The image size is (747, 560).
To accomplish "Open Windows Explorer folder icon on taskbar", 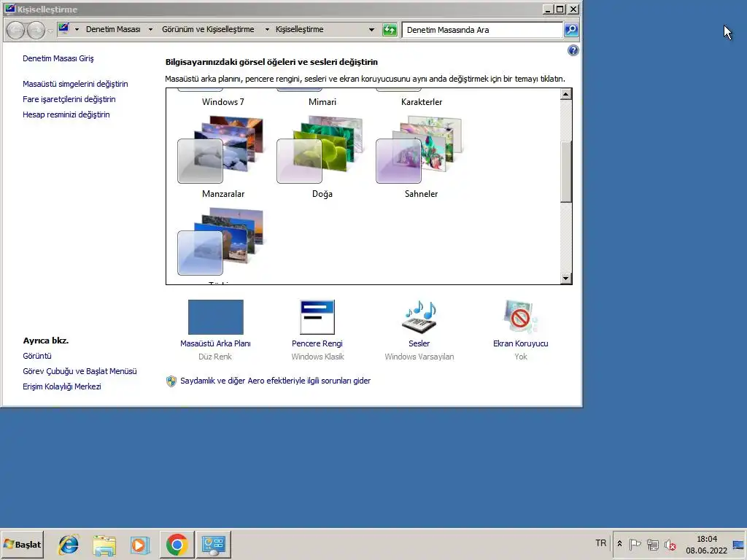I will pyautogui.click(x=104, y=545).
